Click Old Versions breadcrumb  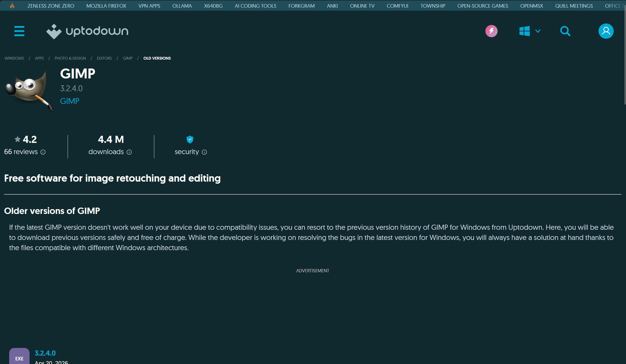point(157,58)
